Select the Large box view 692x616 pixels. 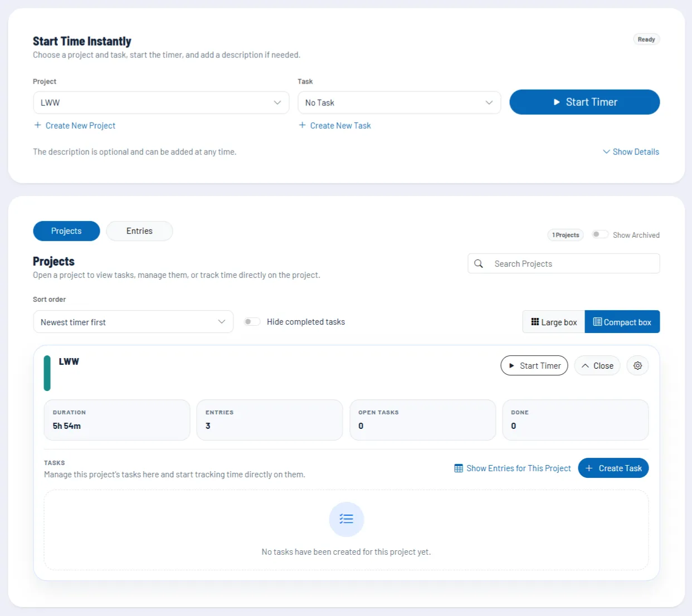pyautogui.click(x=554, y=322)
